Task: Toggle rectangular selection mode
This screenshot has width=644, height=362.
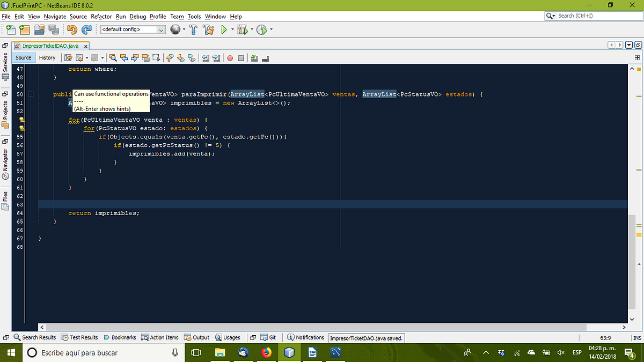Action: point(156,58)
